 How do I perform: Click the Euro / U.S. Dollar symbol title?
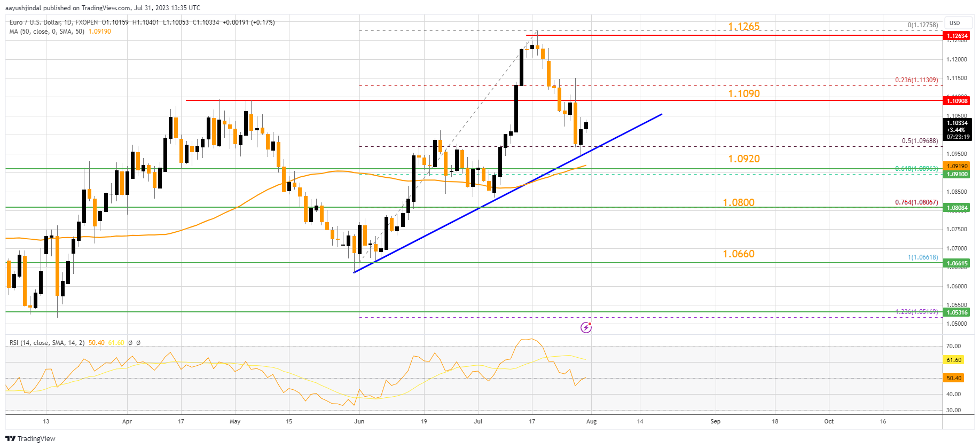tap(53, 22)
